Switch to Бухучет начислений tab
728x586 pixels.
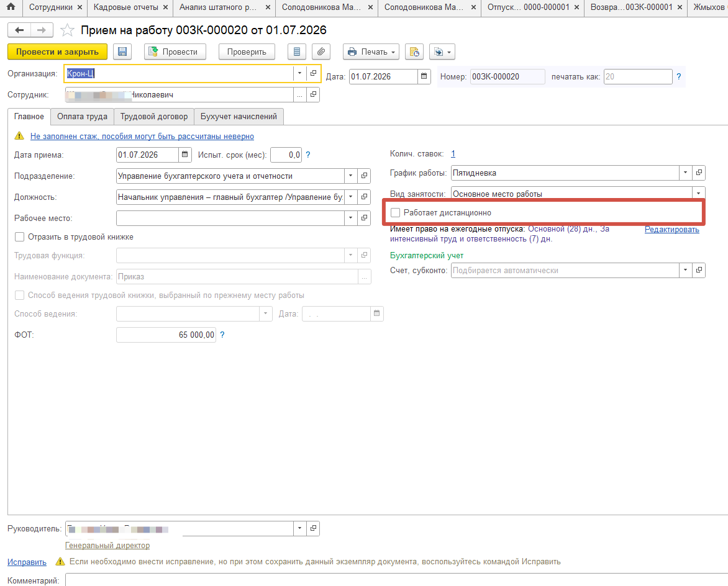coord(239,117)
